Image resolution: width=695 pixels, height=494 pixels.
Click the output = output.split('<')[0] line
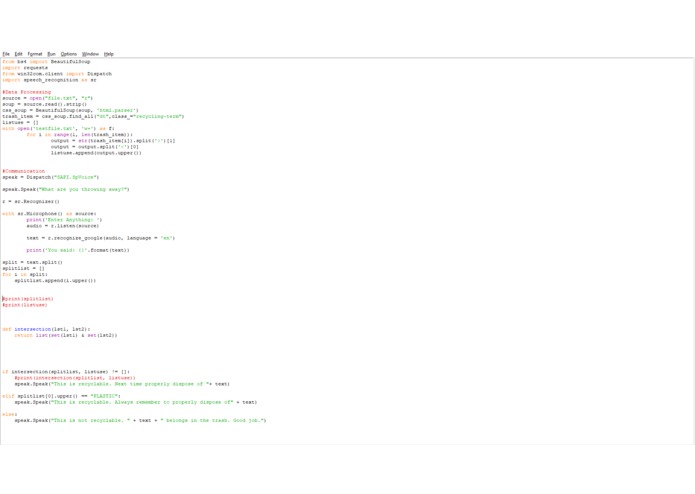(95, 147)
